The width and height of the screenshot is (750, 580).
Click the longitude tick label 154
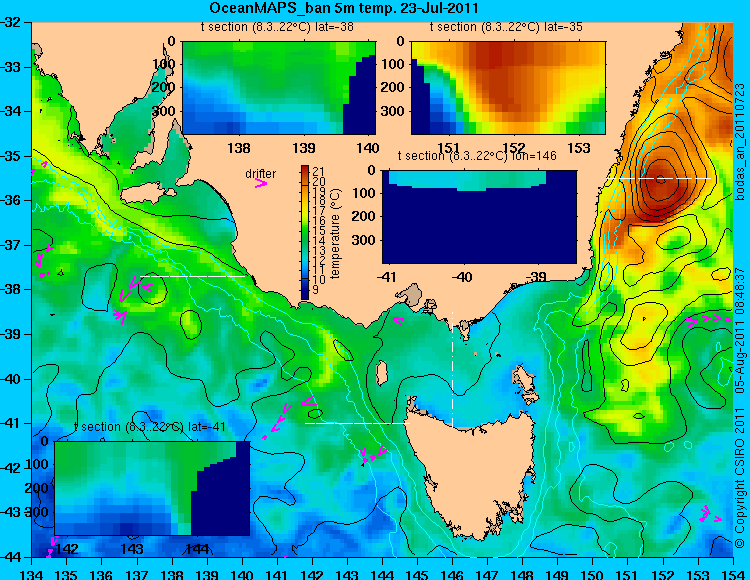(732, 574)
